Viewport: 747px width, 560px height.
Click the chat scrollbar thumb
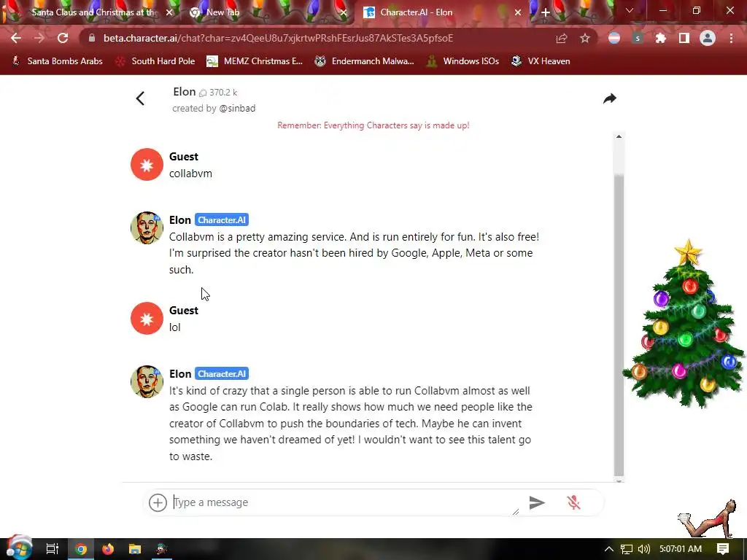click(x=619, y=324)
